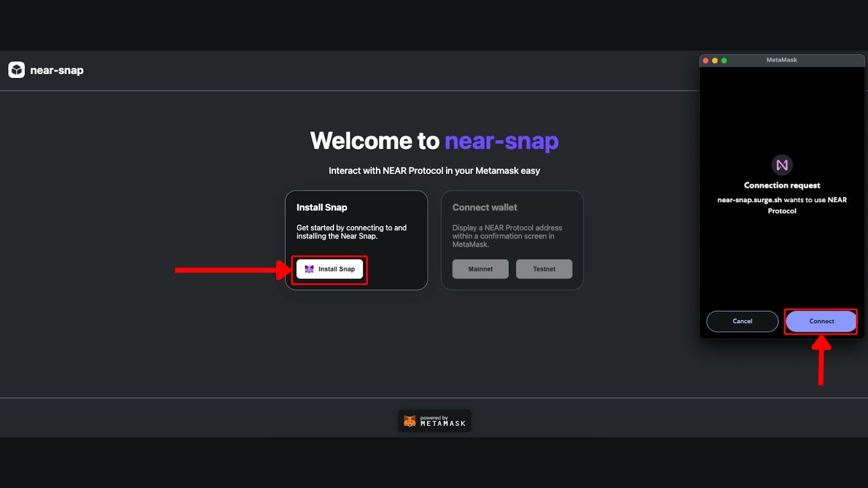Screen dimensions: 868x488
Task: Click the 'Install Snap' card heading
Action: [x=322, y=208]
